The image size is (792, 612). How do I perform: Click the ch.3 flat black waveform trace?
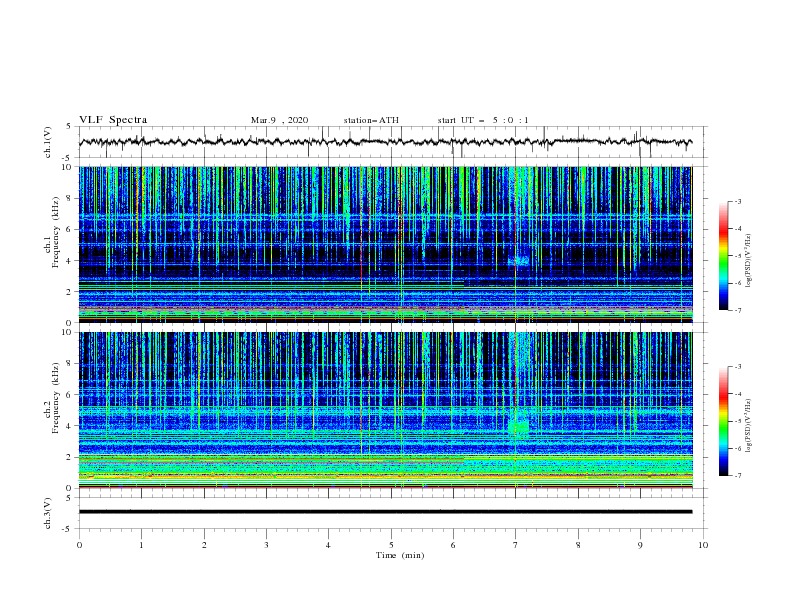385,512
